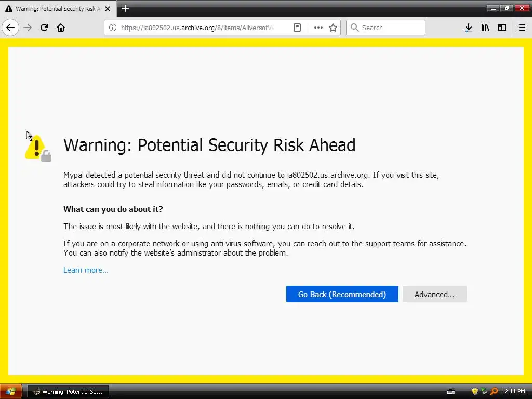The width and height of the screenshot is (532, 399).
Task: Open page actions three-dot menu
Action: tap(318, 28)
